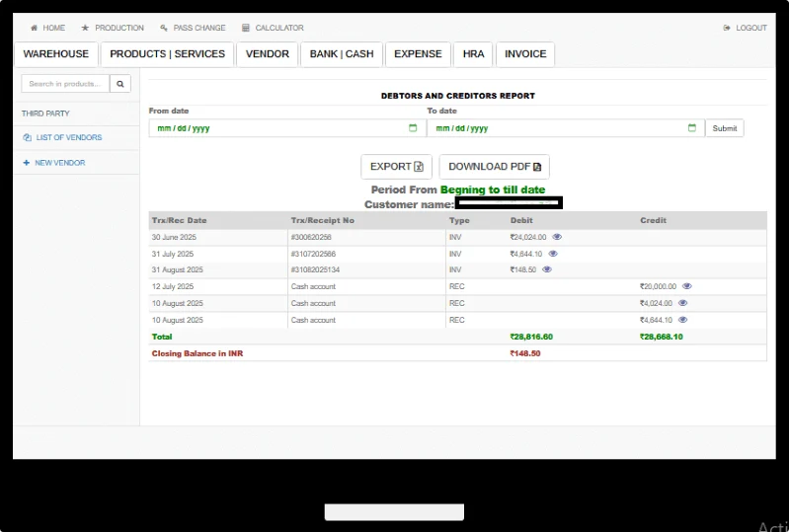Switch to the Bank | Cash tab

(x=342, y=54)
